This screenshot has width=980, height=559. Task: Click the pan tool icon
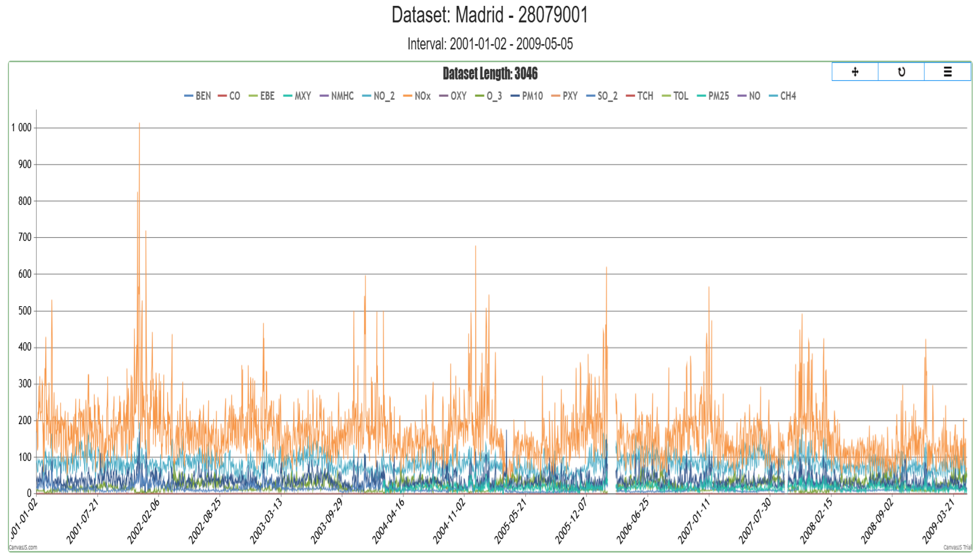tap(855, 72)
